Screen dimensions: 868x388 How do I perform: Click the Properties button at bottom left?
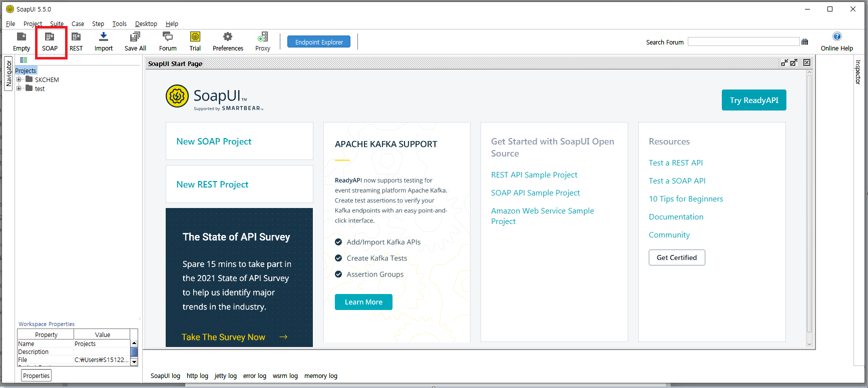coord(37,375)
